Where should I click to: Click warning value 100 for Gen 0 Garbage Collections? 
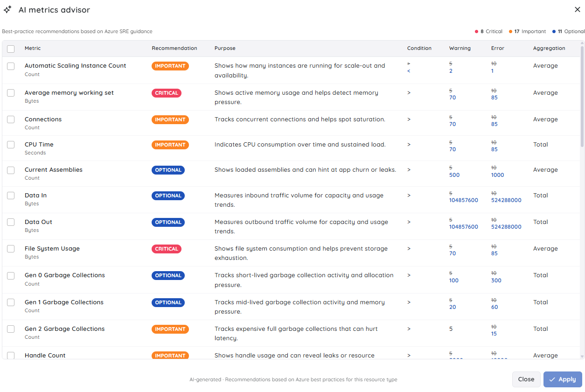[454, 280]
